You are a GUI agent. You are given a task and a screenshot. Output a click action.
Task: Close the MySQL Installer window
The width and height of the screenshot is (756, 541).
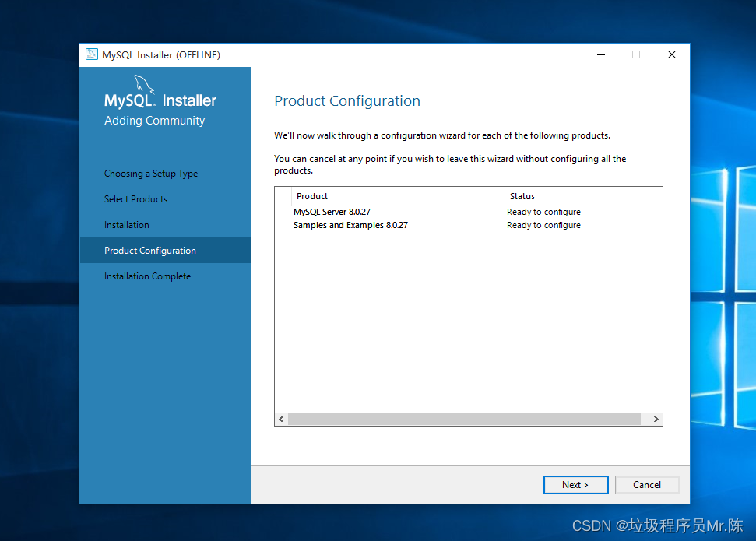tap(672, 54)
